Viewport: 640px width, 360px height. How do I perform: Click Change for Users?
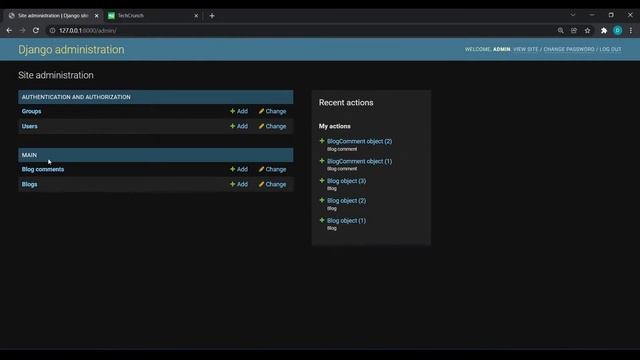coord(272,127)
